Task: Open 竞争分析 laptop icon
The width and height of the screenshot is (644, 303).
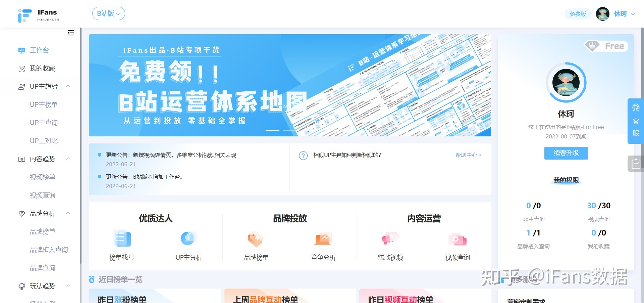Action: tap(323, 239)
